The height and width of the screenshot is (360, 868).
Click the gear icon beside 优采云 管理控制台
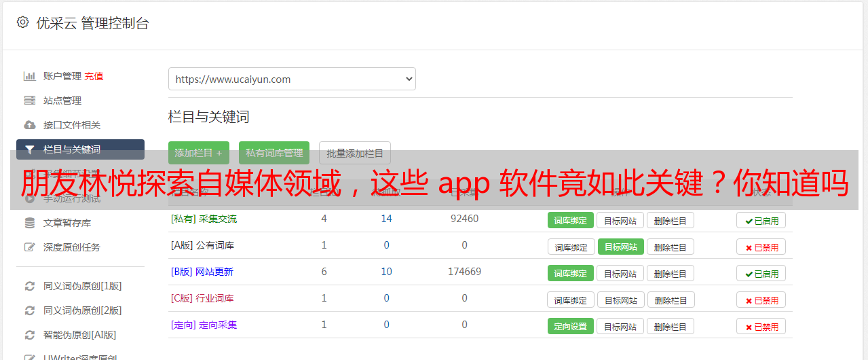pyautogui.click(x=22, y=22)
